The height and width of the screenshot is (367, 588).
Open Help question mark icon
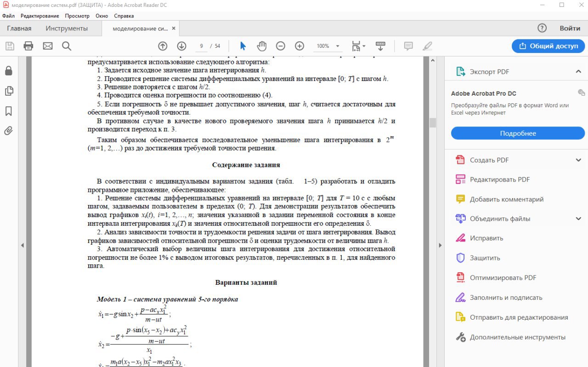point(543,28)
